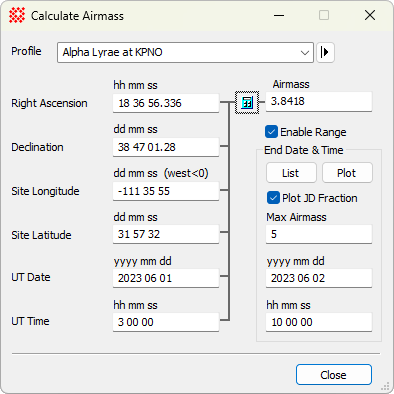This screenshot has height=394, width=394.
Task: Click the Airmass result field
Action: tap(319, 101)
